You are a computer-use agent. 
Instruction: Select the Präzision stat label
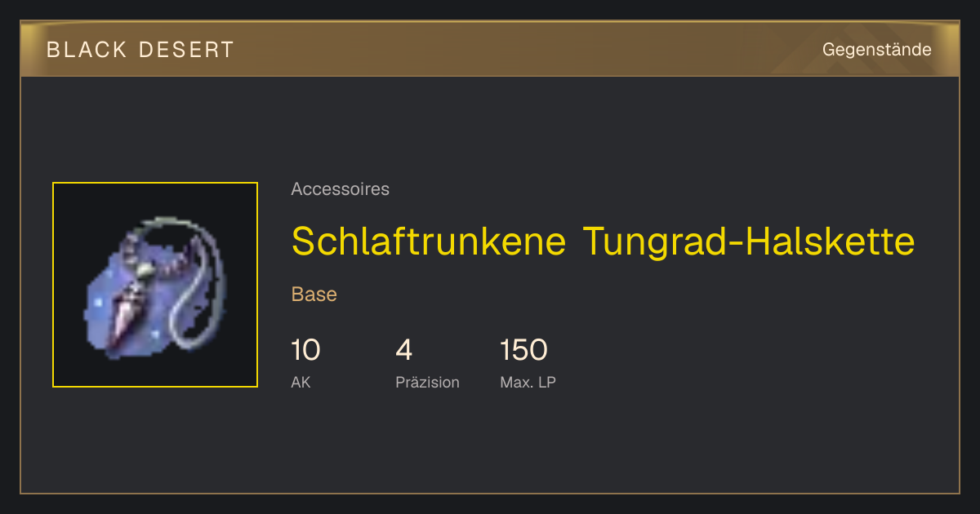click(x=427, y=382)
